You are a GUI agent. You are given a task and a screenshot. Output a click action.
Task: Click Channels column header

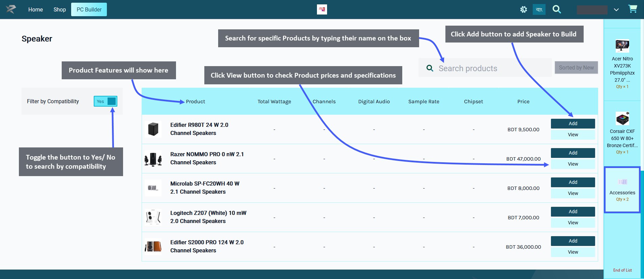(324, 102)
